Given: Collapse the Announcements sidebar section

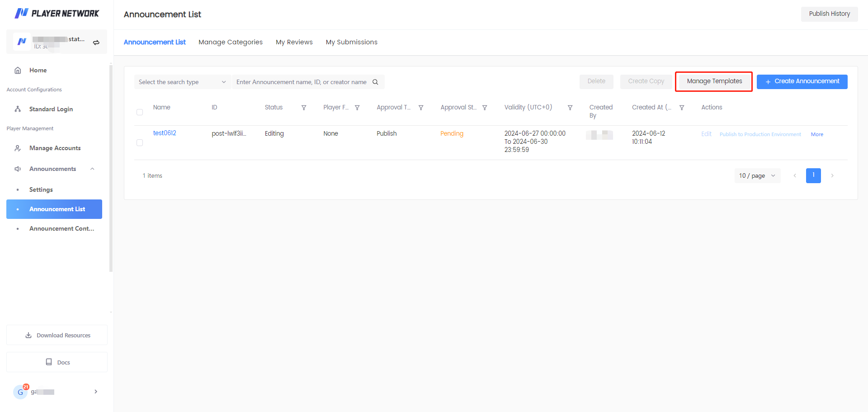Looking at the screenshot, I should [x=92, y=169].
